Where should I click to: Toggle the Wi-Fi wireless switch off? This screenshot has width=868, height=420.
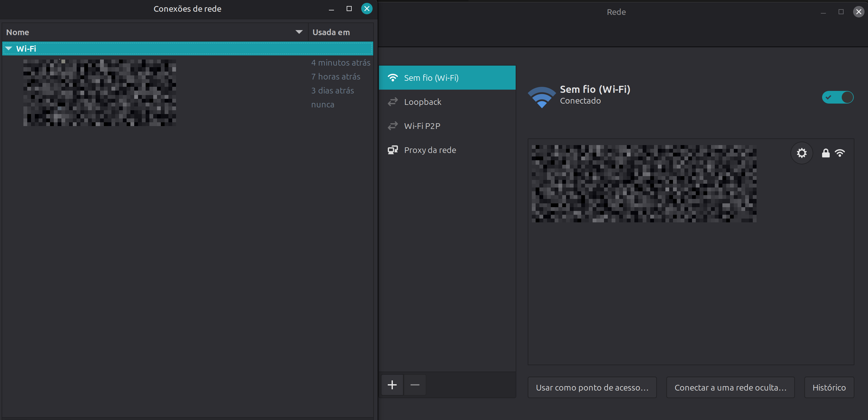837,98
